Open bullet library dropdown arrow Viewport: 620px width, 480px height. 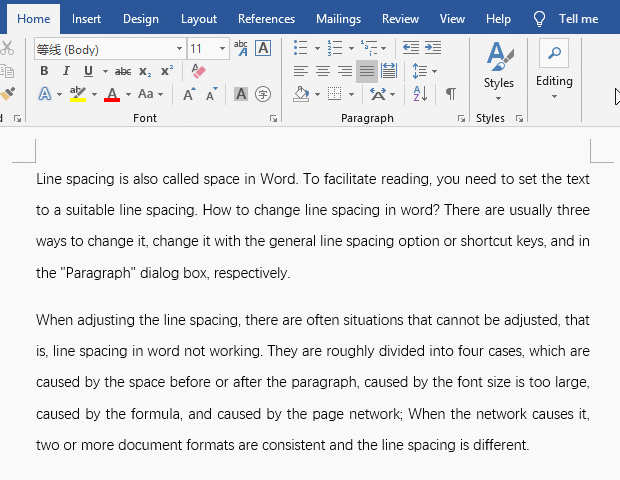(317, 49)
